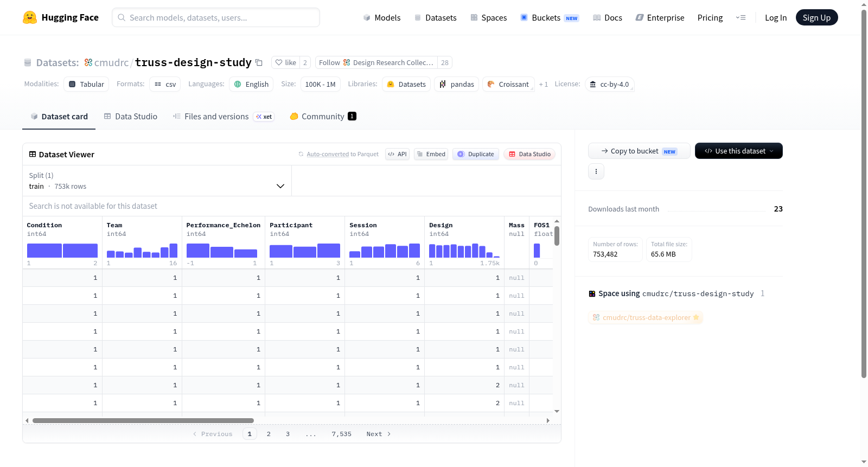Select the csv format tag
This screenshot has width=868, height=467.
(x=165, y=84)
